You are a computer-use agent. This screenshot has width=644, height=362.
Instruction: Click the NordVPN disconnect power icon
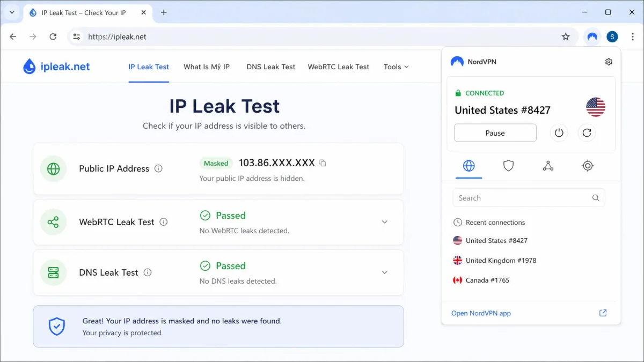pyautogui.click(x=559, y=133)
